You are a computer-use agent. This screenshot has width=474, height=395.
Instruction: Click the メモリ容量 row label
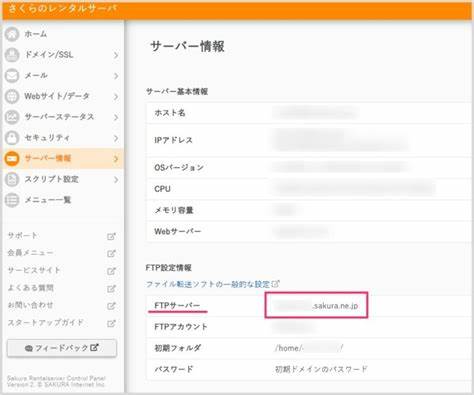(x=174, y=210)
